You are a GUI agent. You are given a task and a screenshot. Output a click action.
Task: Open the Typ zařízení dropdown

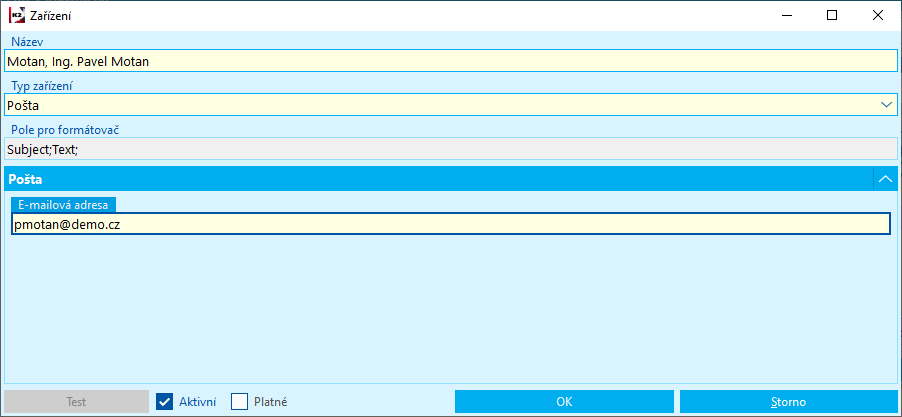point(885,105)
